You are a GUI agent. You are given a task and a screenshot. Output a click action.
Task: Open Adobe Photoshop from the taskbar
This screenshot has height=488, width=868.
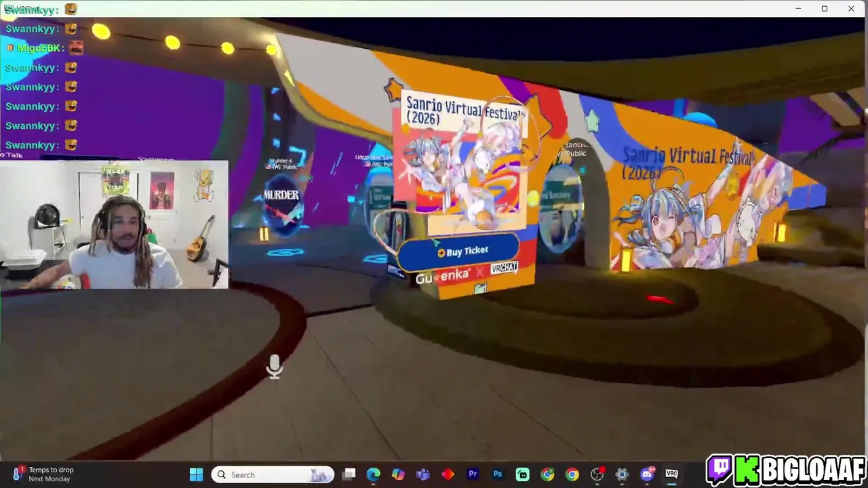coord(498,474)
